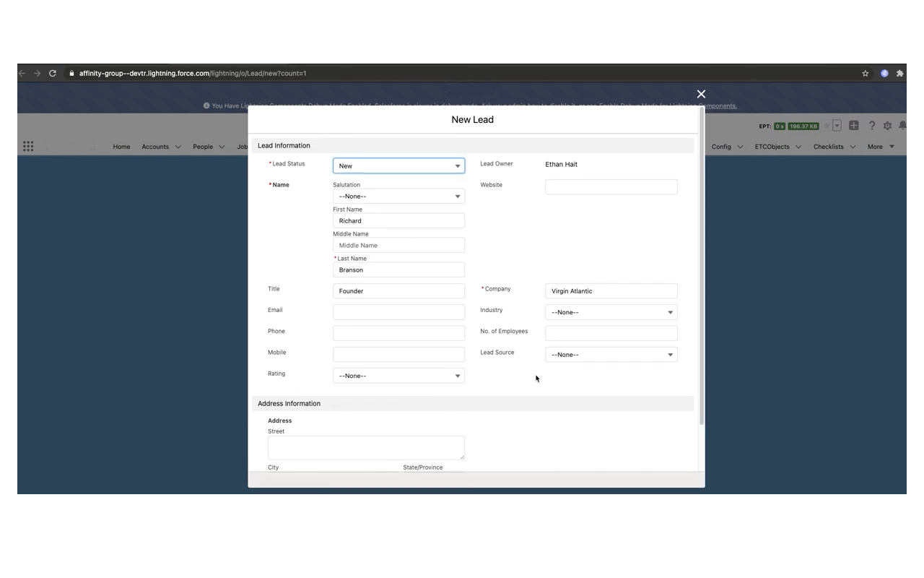Click the Email input field
924x578 pixels.
[x=398, y=312]
